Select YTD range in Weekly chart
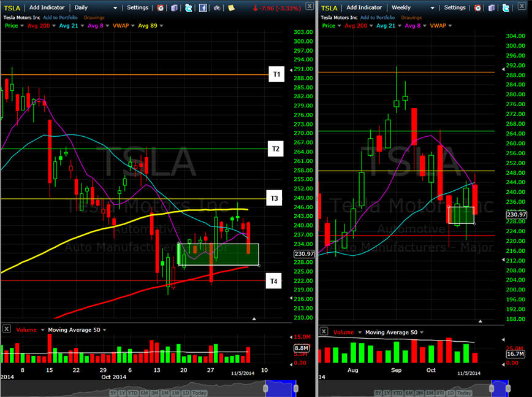The height and width of the screenshot is (397, 532). click(397, 393)
